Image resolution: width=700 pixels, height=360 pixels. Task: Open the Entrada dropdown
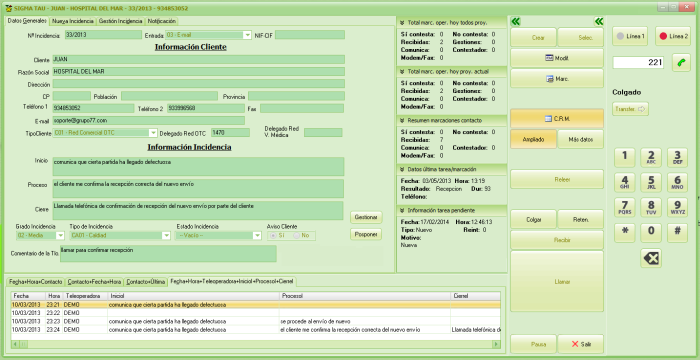click(247, 35)
